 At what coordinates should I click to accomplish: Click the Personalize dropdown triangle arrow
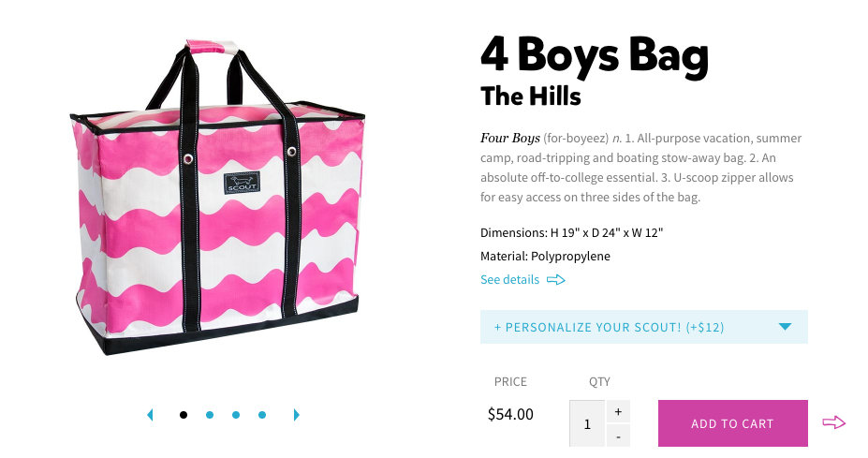[x=785, y=327]
